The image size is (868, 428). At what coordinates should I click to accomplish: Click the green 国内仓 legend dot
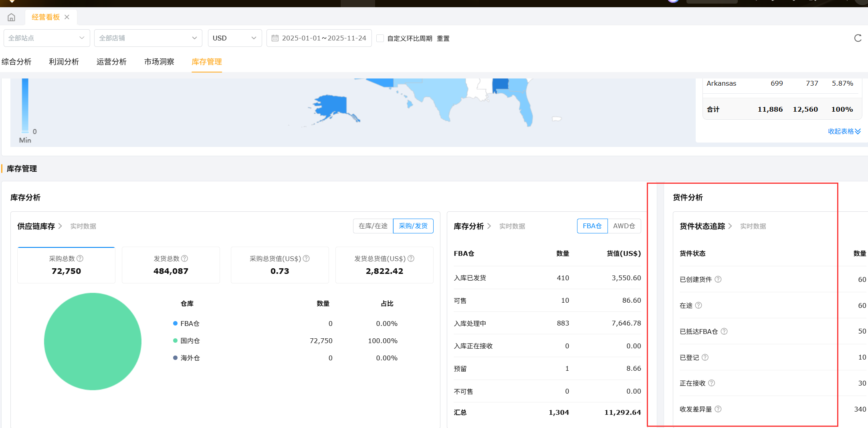(175, 341)
